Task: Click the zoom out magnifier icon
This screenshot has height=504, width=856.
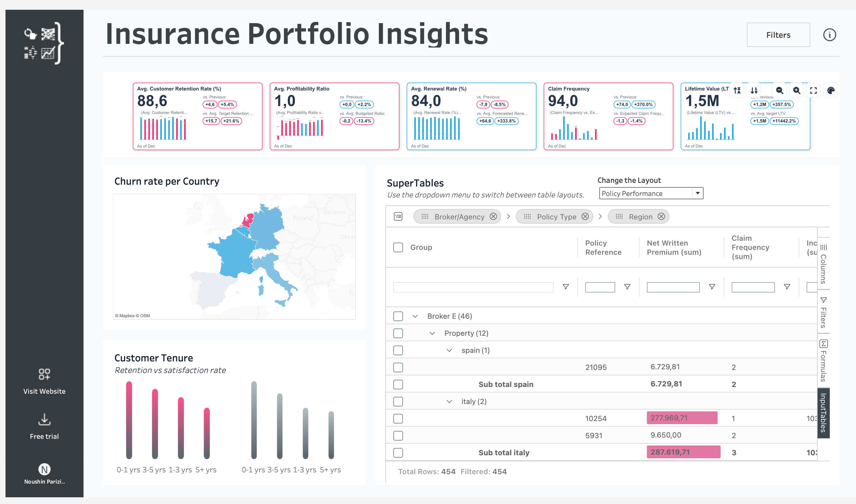Action: 779,90
